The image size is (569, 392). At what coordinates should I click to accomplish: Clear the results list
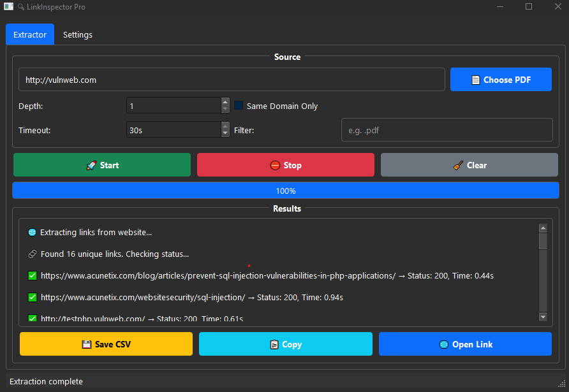coord(469,165)
